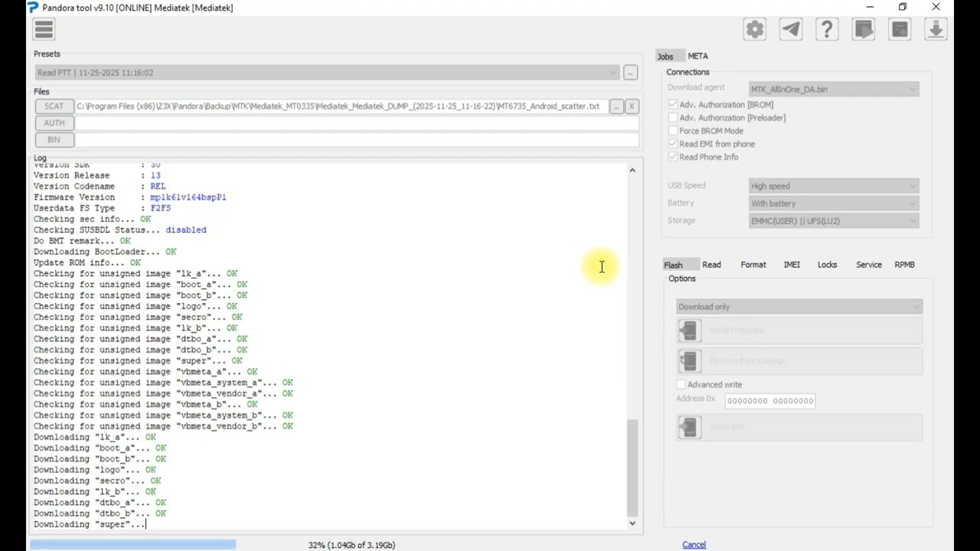Click the dark window-with-clock toolbar icon
The image size is (980, 551).
click(900, 29)
